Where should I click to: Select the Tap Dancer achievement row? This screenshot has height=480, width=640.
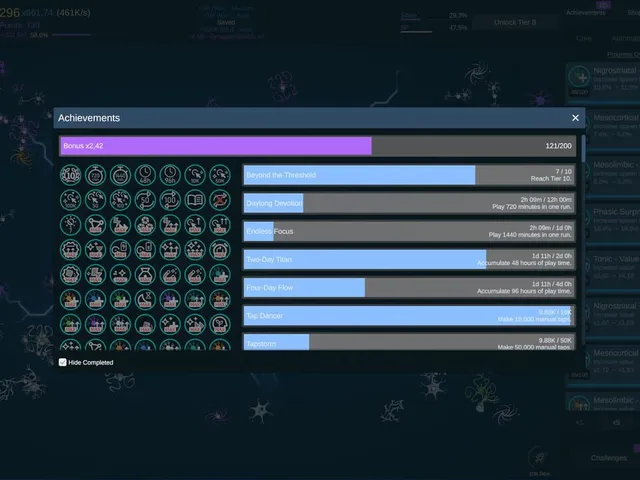pyautogui.click(x=409, y=316)
